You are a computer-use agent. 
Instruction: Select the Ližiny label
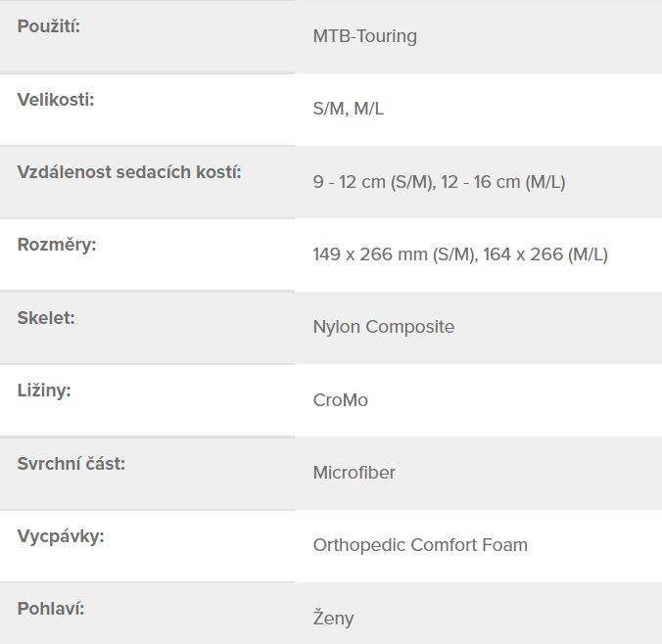pos(44,391)
